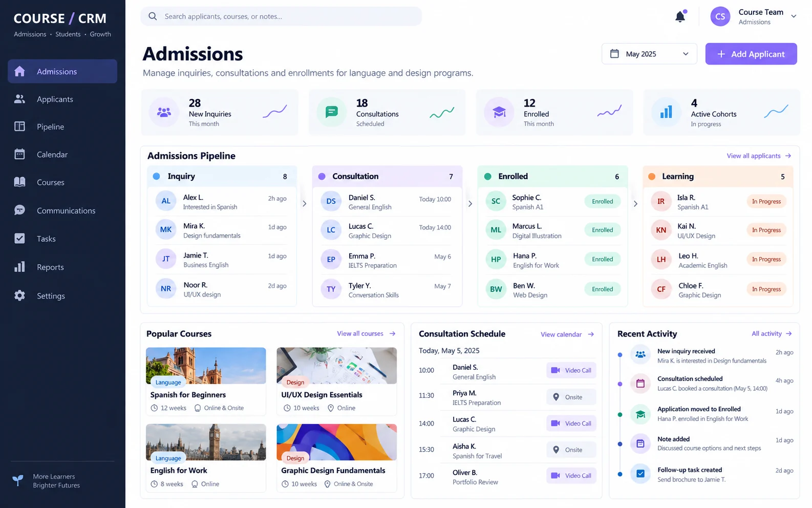Click the Enrolled graduation cap icon
812x508 pixels.
(x=499, y=112)
